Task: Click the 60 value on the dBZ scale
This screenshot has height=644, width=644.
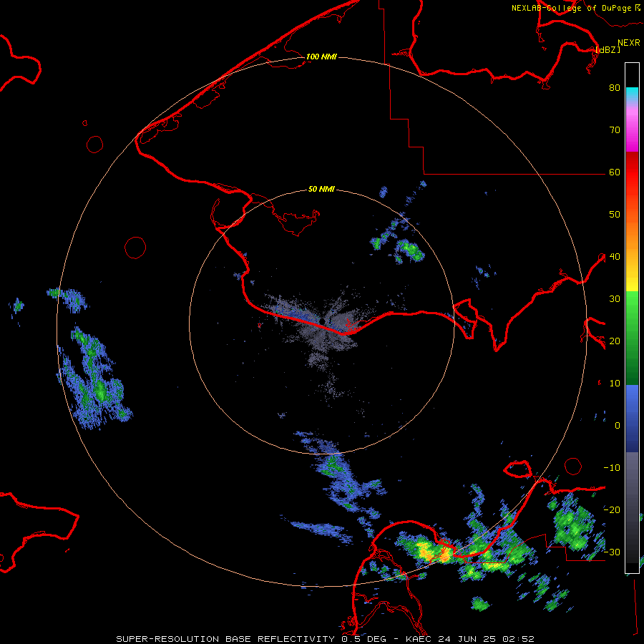Action: click(x=615, y=172)
